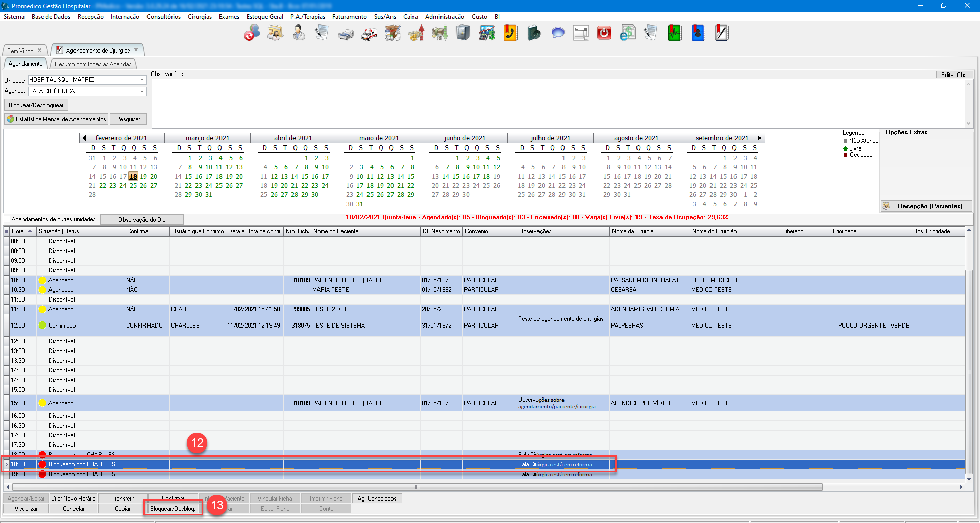Image resolution: width=980 pixels, height=523 pixels.
Task: Open the blue chat bubble icon
Action: [558, 34]
